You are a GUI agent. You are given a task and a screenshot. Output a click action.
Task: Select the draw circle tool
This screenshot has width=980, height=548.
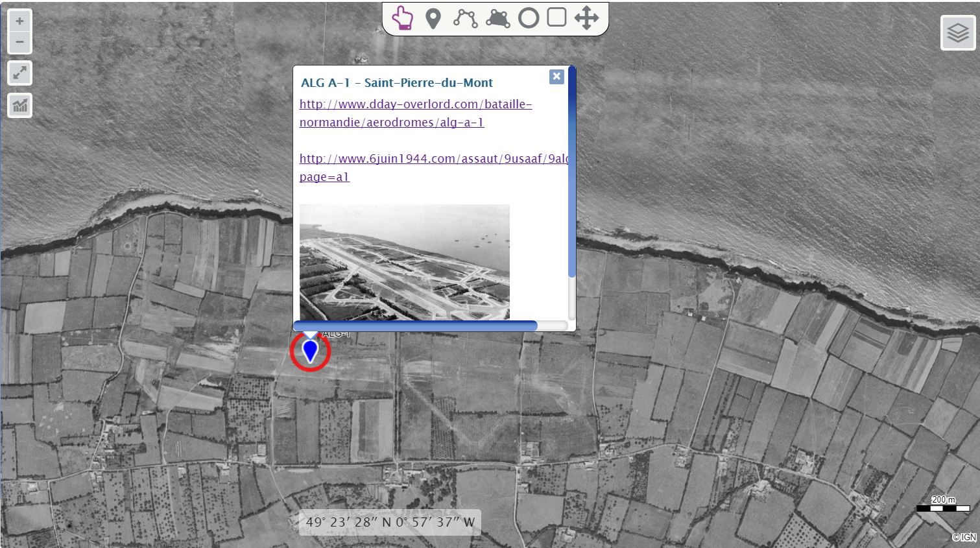[x=529, y=18]
